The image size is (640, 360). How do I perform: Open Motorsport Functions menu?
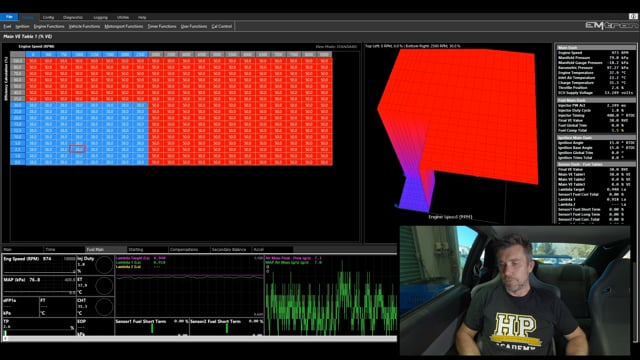(124, 26)
